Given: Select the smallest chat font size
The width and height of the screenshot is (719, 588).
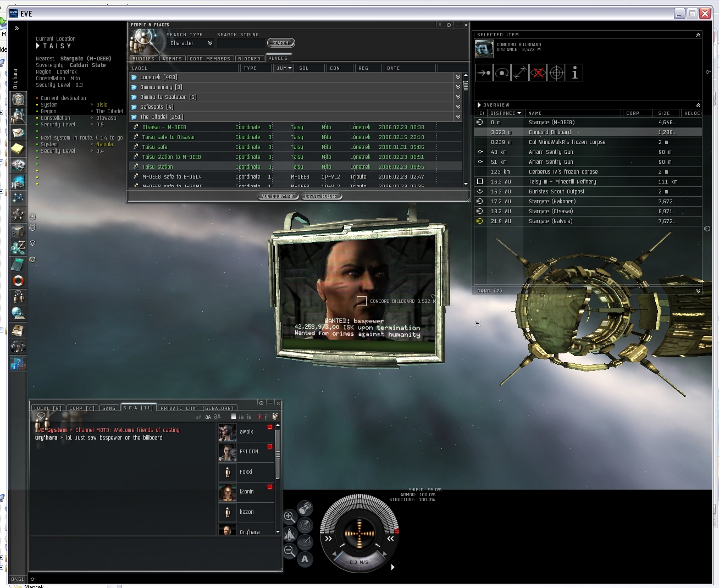Looking at the screenshot, I should (199, 417).
